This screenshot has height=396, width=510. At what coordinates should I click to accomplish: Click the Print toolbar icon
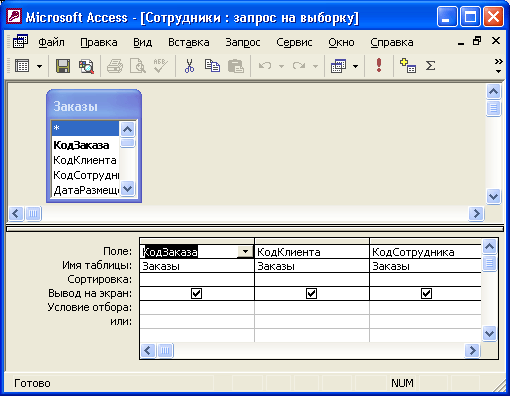pyautogui.click(x=115, y=66)
